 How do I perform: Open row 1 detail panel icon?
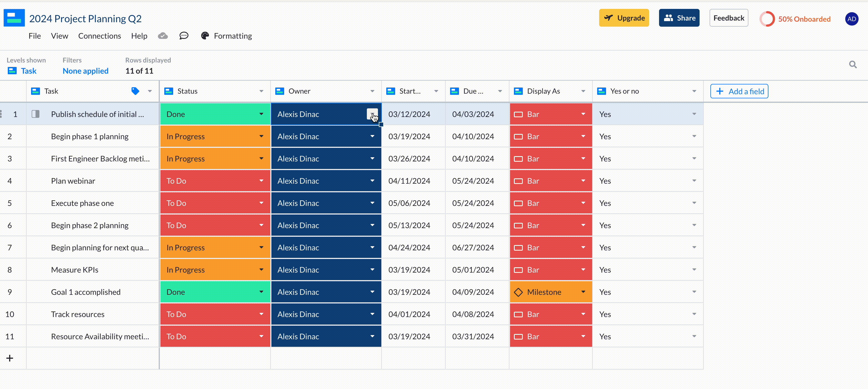click(x=36, y=114)
